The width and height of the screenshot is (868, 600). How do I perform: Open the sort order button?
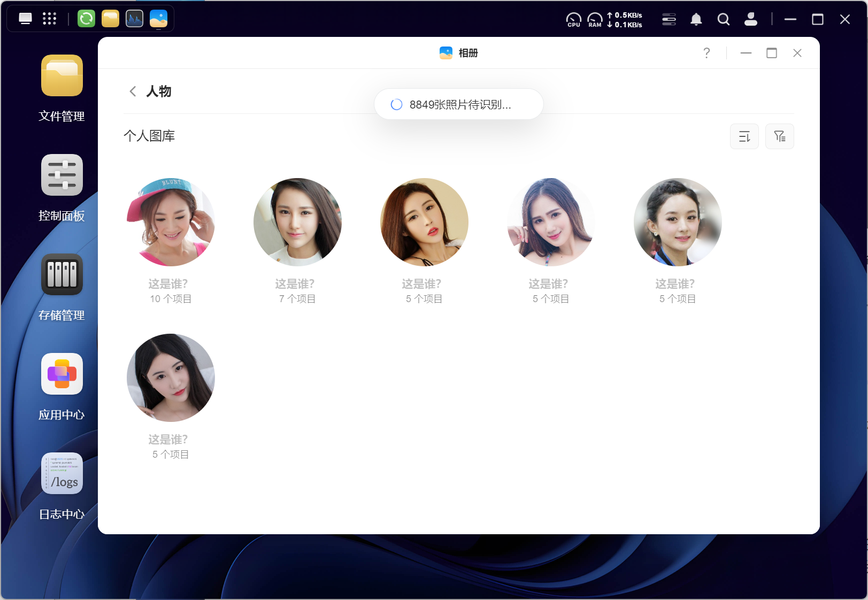pyautogui.click(x=744, y=136)
